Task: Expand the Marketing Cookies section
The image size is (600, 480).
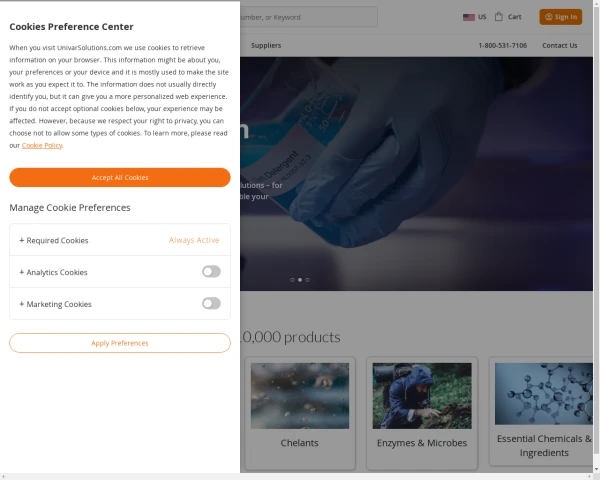Action: (x=55, y=304)
